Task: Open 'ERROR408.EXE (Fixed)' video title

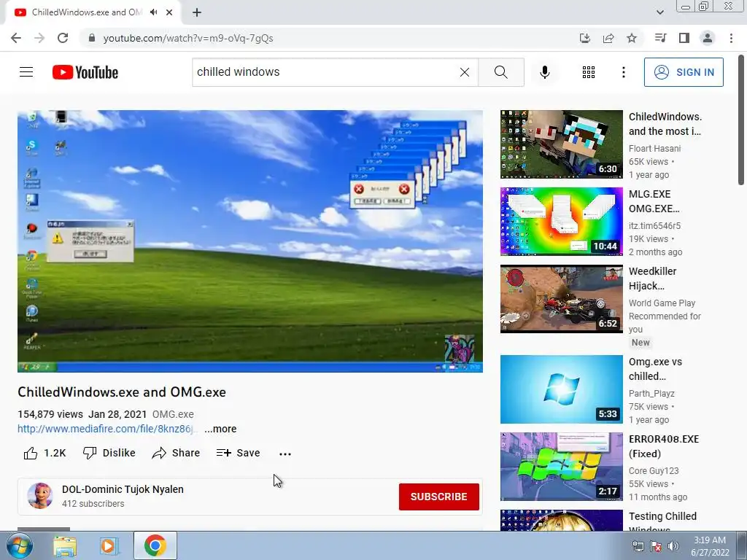Action: coord(664,446)
